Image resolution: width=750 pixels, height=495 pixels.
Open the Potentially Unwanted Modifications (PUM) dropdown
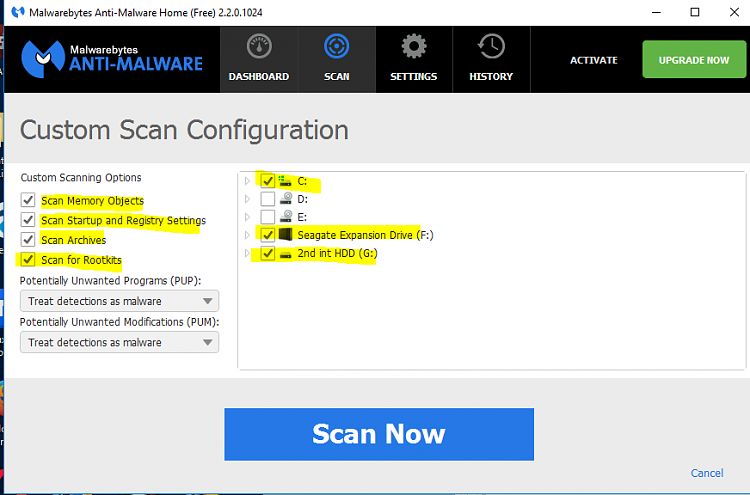click(120, 342)
